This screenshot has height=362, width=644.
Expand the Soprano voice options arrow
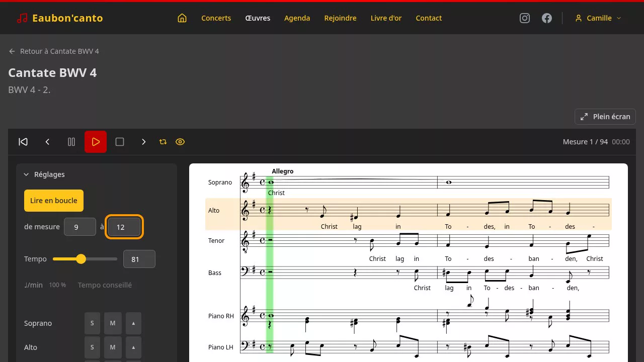[133, 323]
